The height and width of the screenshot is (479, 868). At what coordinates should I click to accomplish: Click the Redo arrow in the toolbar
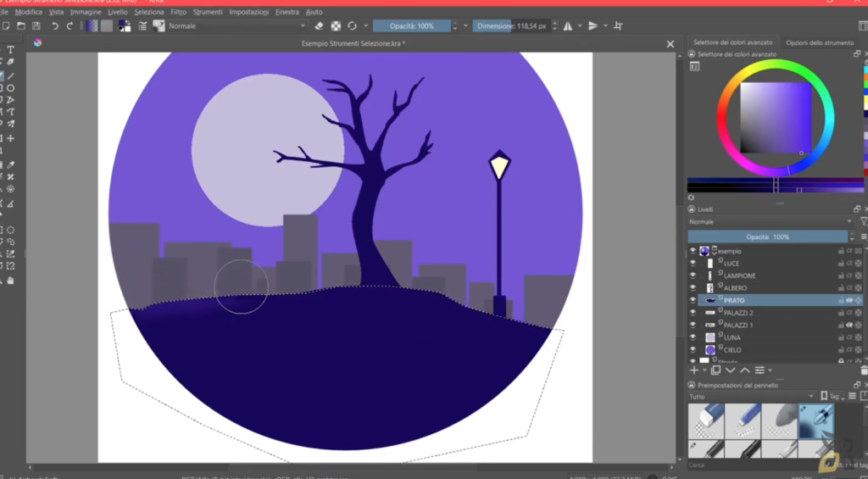pyautogui.click(x=70, y=26)
